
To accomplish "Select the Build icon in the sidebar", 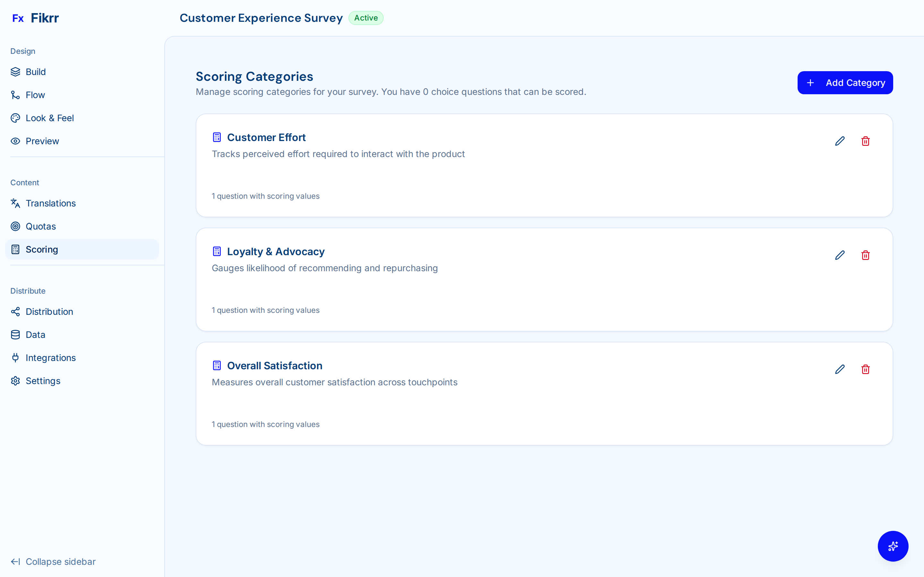I will point(15,72).
